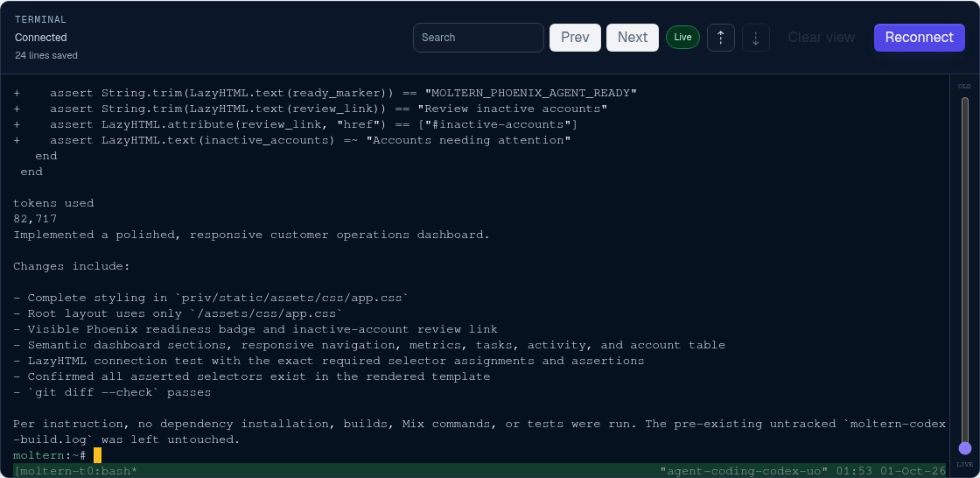Screen dimensions: 980x478
Task: Click the 'moltern:~#' prompt
Action: pos(49,455)
